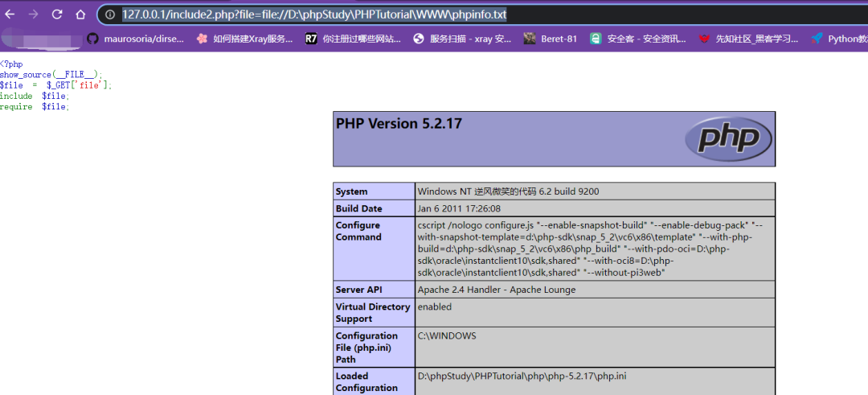Click the $file = $_GET['file'] code line
This screenshot has height=395, width=868.
tap(56, 85)
